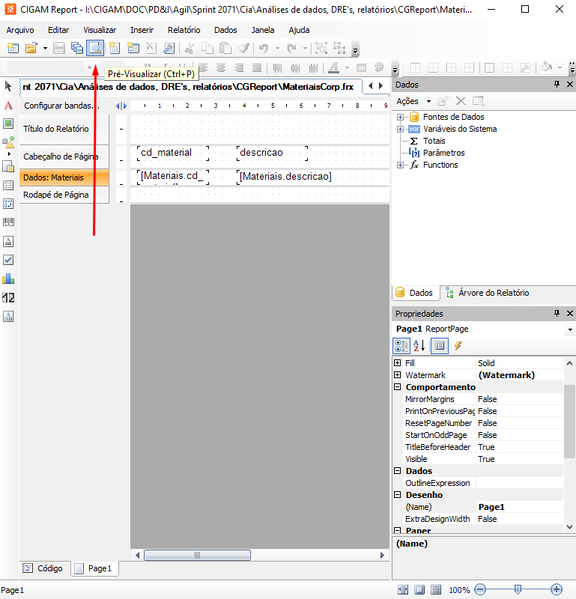Open the page setup toolbar icon
This screenshot has width=576, height=599.
(x=169, y=48)
